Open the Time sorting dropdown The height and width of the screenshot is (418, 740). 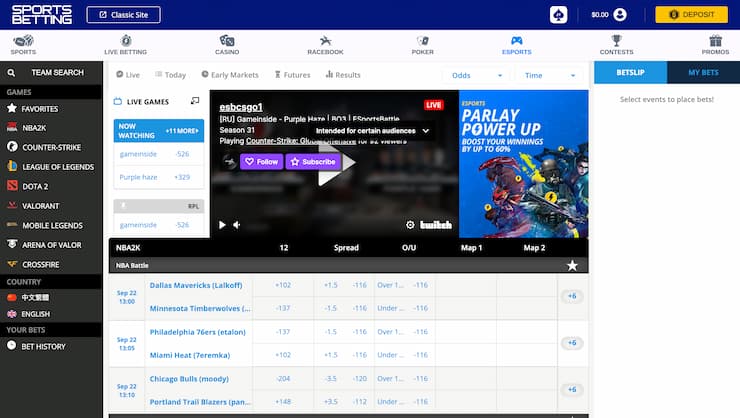(549, 75)
